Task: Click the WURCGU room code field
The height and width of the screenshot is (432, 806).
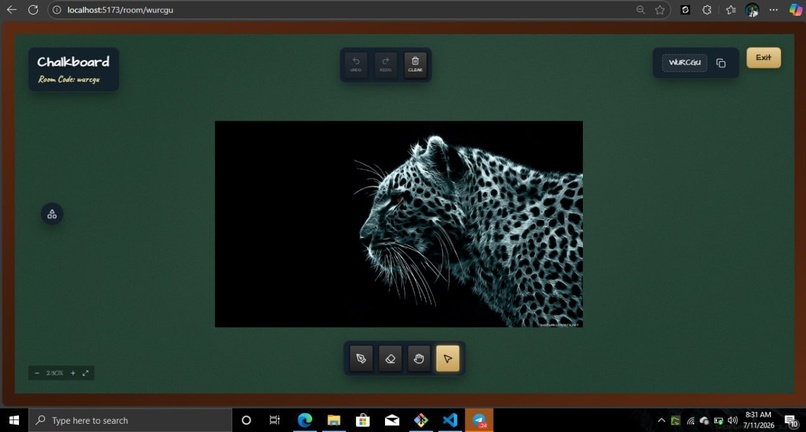Action: point(685,63)
